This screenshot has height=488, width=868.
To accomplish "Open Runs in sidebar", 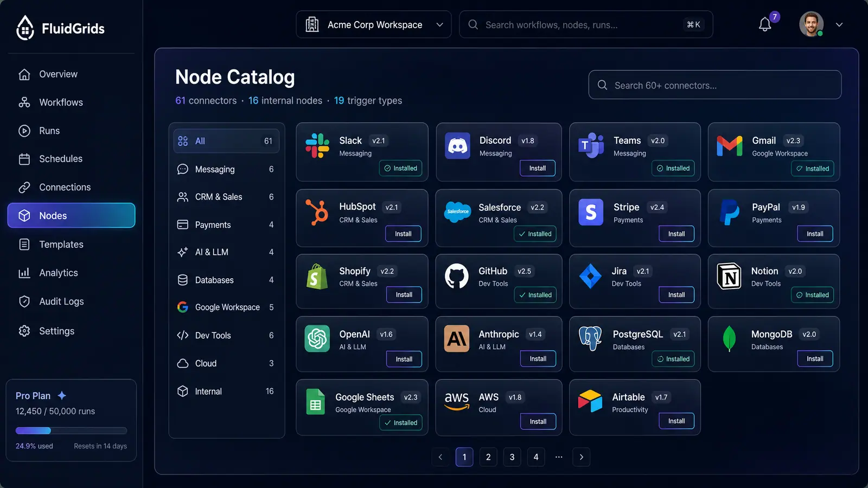I will click(71, 131).
